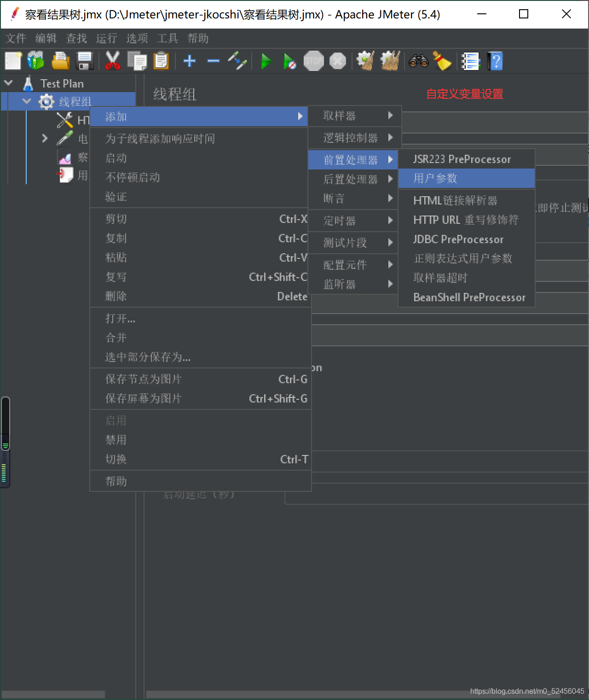Collapse the Test Plan tree node

[8, 83]
